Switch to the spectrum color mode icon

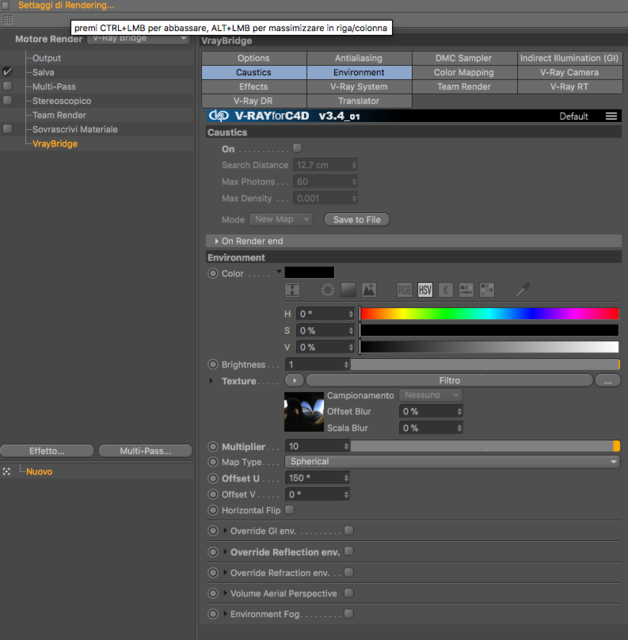pos(348,290)
